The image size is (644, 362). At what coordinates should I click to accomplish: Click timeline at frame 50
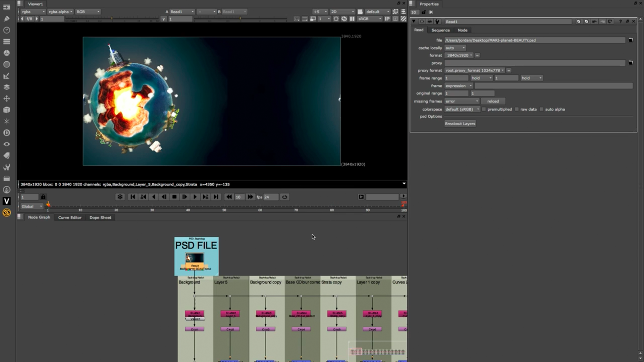coord(224,206)
